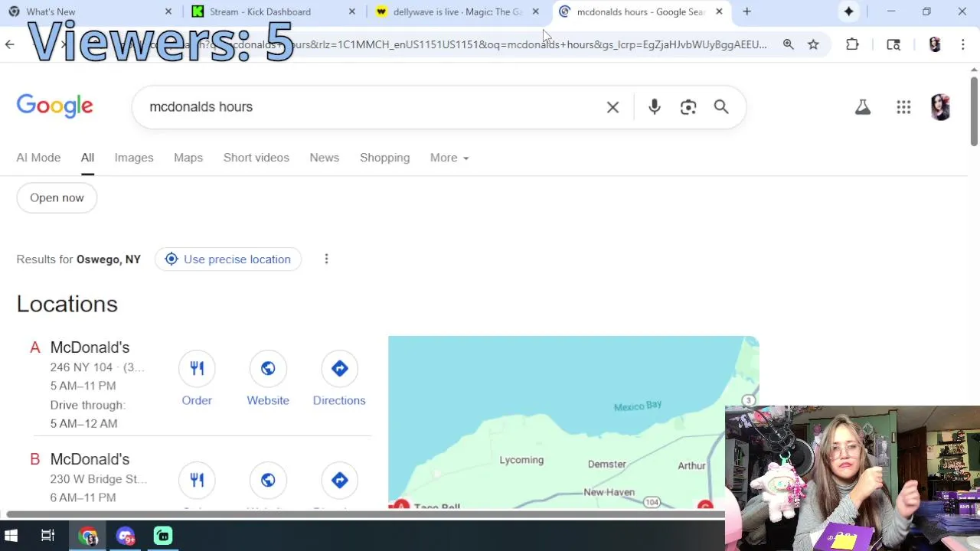Click the Order icon for 230 W Bridge St McDonald's

tap(197, 481)
